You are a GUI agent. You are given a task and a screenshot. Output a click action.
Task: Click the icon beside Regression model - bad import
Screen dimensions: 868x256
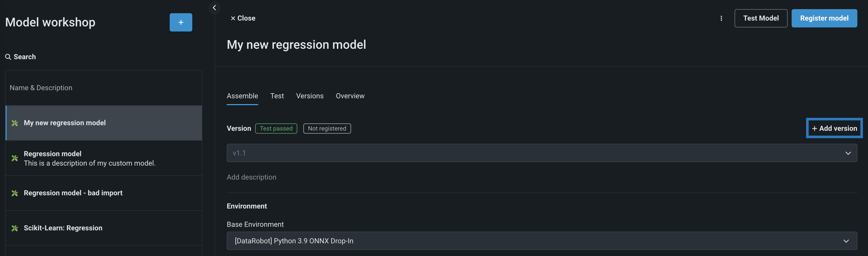pos(15,193)
